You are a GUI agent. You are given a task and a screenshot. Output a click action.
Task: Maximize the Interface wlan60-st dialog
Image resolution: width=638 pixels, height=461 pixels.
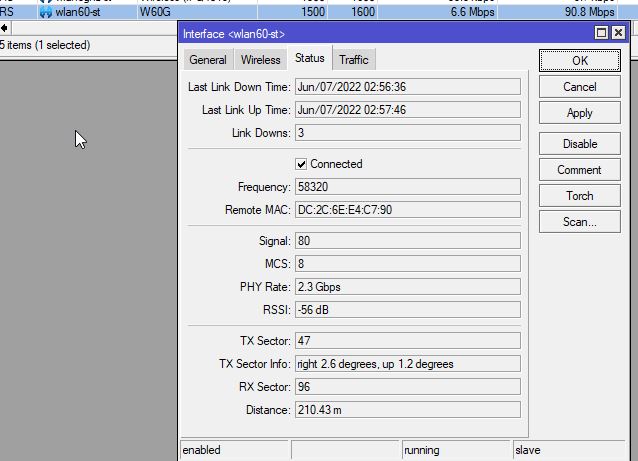601,33
